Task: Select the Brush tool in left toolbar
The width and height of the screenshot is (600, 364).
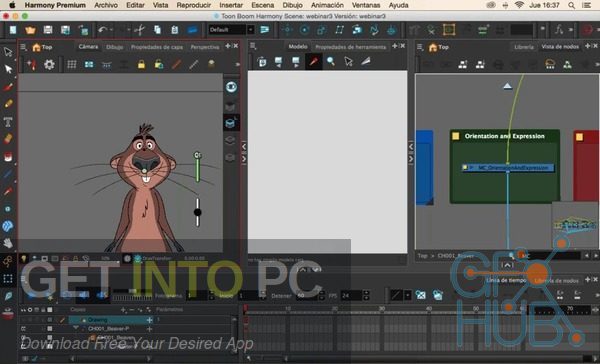Action: [x=8, y=87]
